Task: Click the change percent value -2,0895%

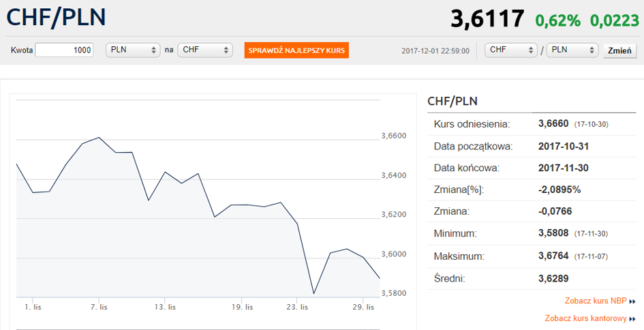Action: (x=559, y=190)
